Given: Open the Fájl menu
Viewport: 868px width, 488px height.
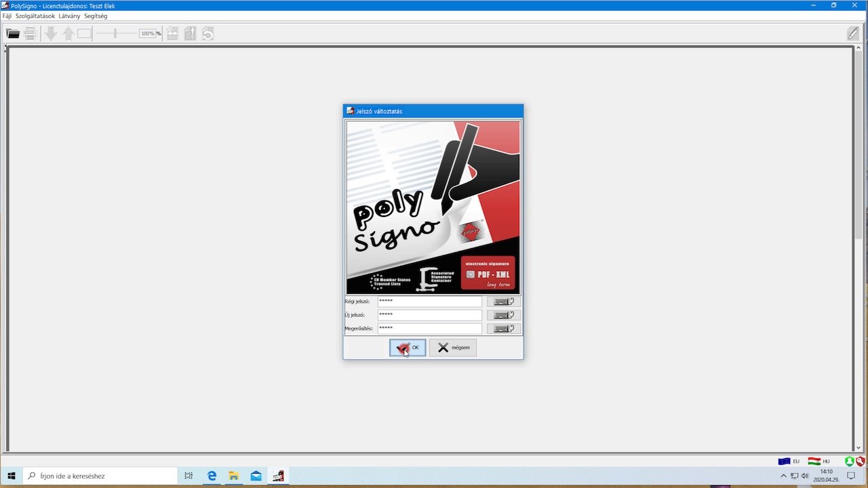Looking at the screenshot, I should [x=7, y=16].
